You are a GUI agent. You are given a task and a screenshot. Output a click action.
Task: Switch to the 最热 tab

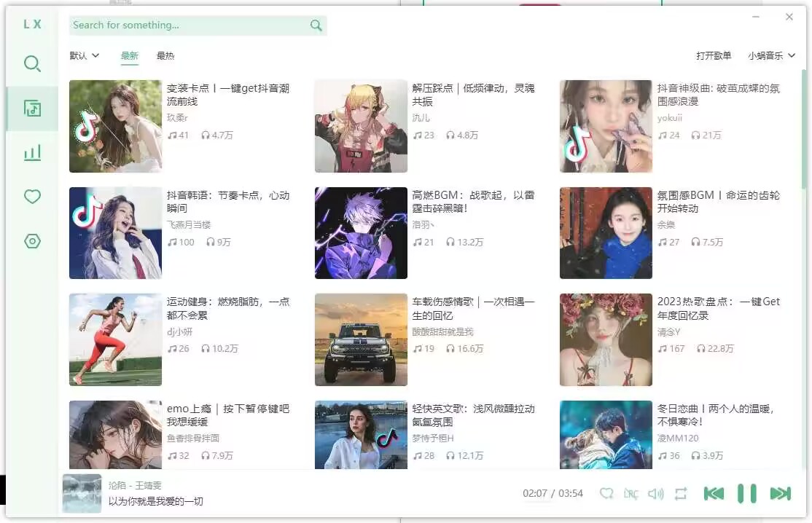pos(165,55)
